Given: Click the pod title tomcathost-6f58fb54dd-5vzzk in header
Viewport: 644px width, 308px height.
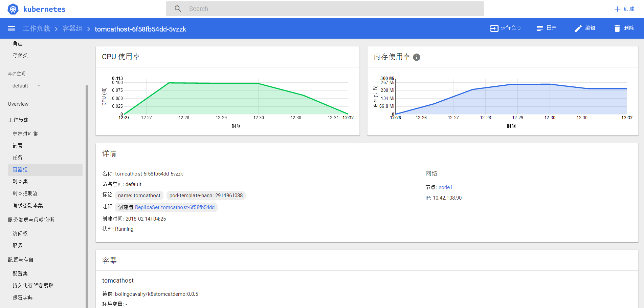Looking at the screenshot, I should (x=140, y=29).
